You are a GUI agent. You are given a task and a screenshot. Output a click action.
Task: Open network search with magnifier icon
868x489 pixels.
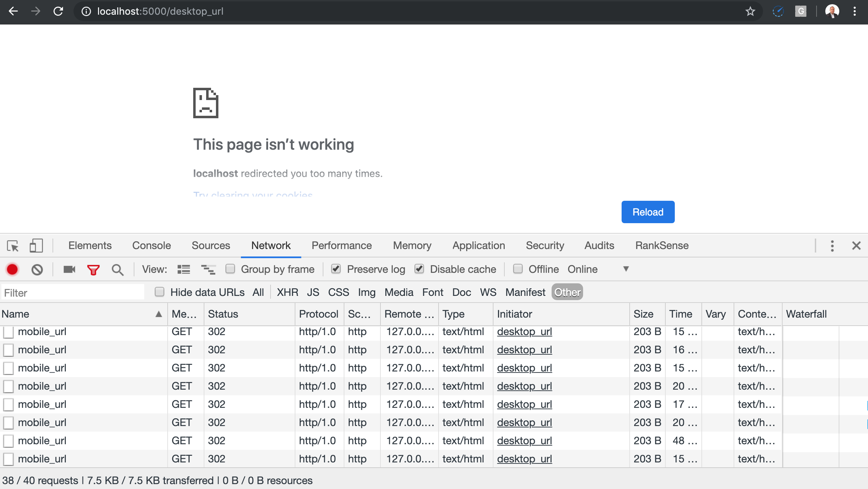(x=118, y=270)
